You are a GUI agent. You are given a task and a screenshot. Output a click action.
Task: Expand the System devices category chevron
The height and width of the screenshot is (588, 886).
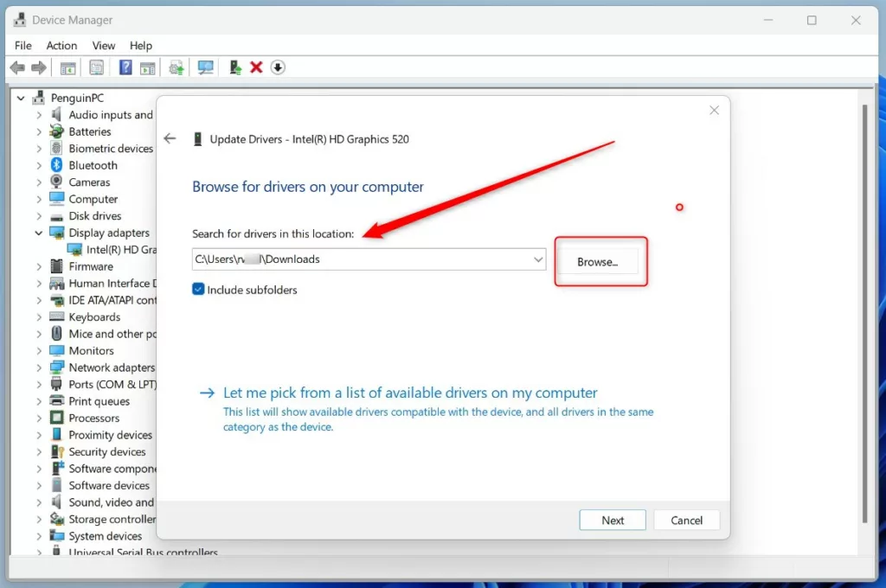[x=38, y=536]
